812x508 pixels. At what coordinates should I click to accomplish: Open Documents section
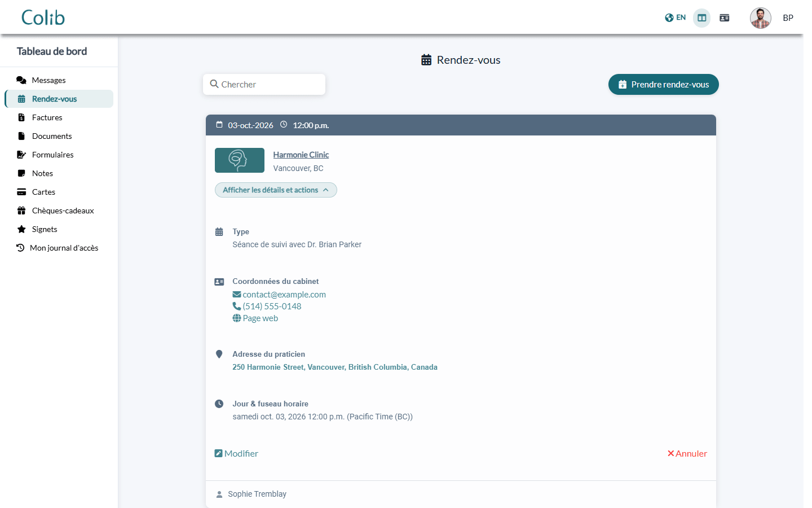59,136
